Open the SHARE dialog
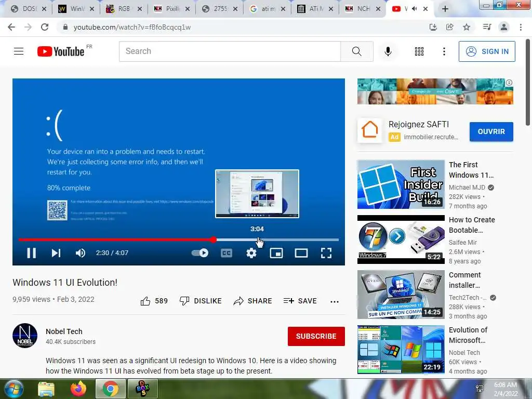 tap(253, 301)
